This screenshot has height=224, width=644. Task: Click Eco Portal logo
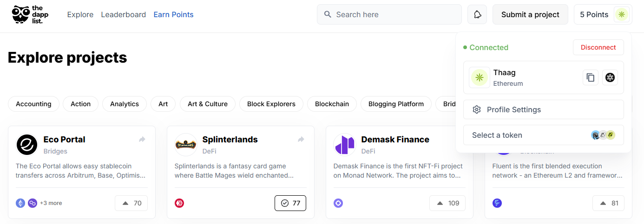pyautogui.click(x=27, y=145)
